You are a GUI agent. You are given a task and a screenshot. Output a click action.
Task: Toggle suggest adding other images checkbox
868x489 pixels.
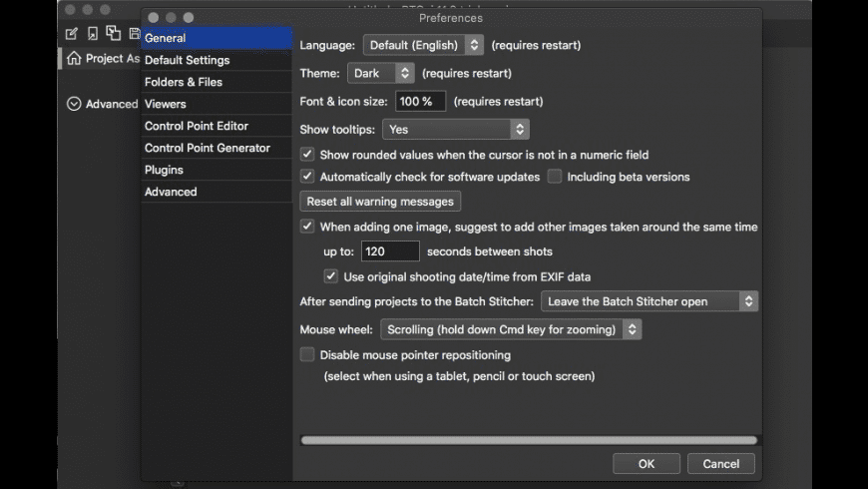[307, 227]
